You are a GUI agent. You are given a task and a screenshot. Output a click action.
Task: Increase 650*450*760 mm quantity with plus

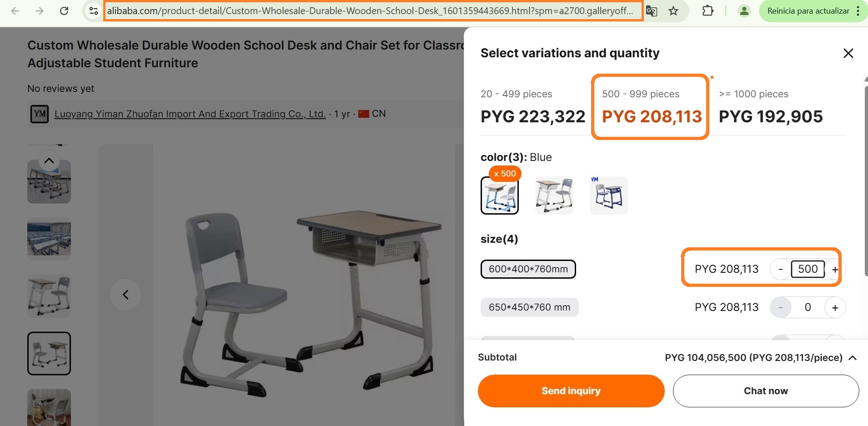point(835,308)
